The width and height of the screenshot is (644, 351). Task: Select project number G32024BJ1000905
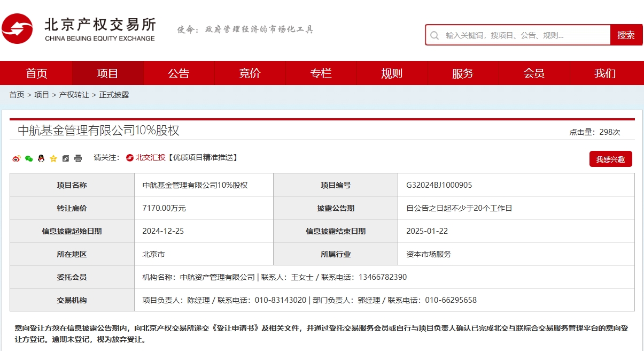pyautogui.click(x=439, y=185)
